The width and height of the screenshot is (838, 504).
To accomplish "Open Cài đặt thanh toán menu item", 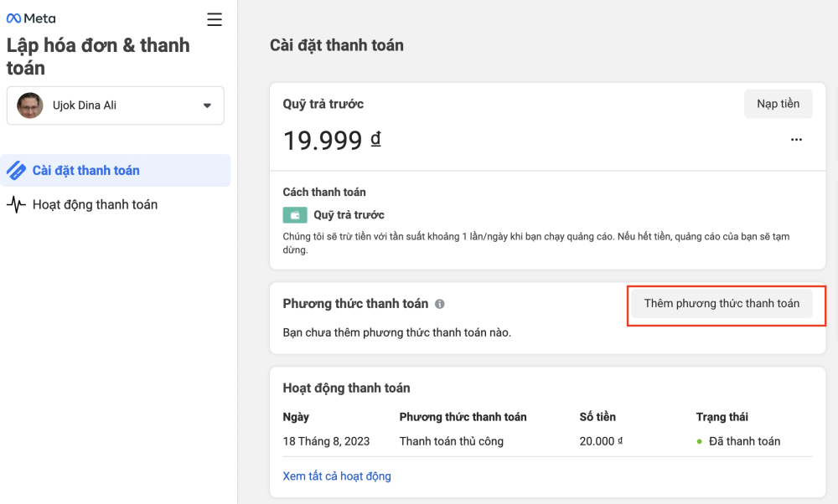I will point(116,170).
